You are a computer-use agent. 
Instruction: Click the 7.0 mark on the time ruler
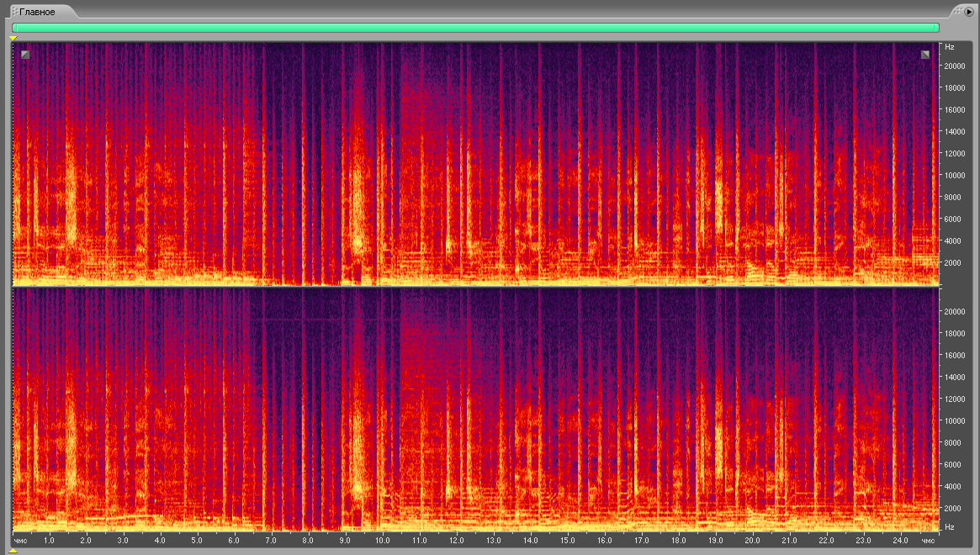[271, 541]
